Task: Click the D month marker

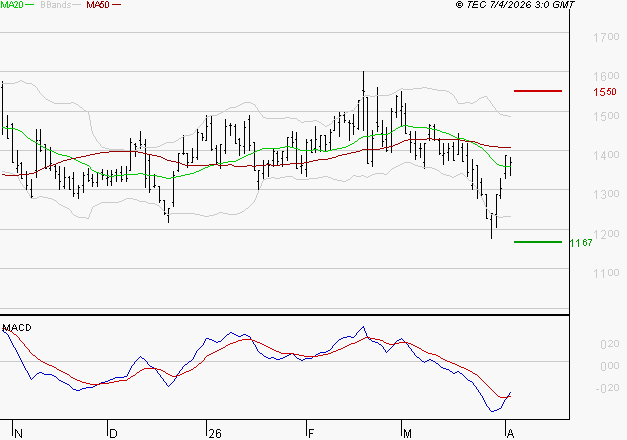Action: pos(113,434)
